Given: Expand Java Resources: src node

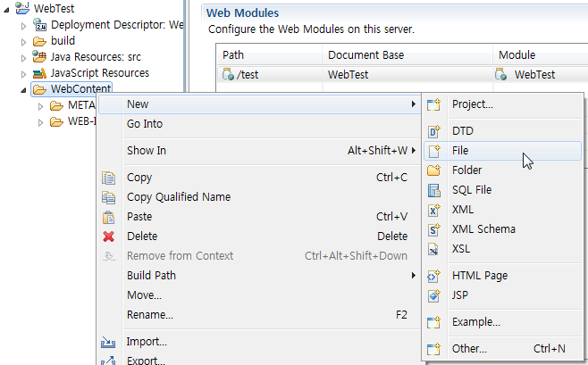Looking at the screenshot, I should click(x=23, y=58).
